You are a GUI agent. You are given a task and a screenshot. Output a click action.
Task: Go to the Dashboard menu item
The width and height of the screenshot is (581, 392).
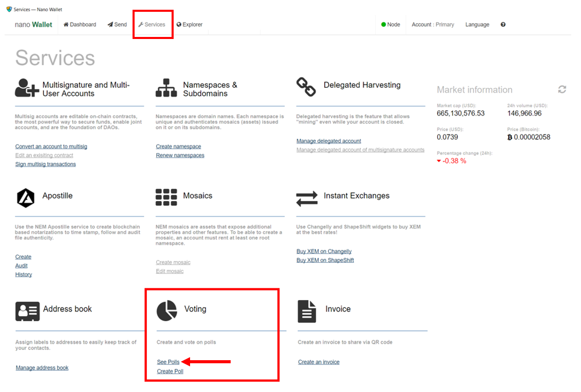(x=80, y=25)
